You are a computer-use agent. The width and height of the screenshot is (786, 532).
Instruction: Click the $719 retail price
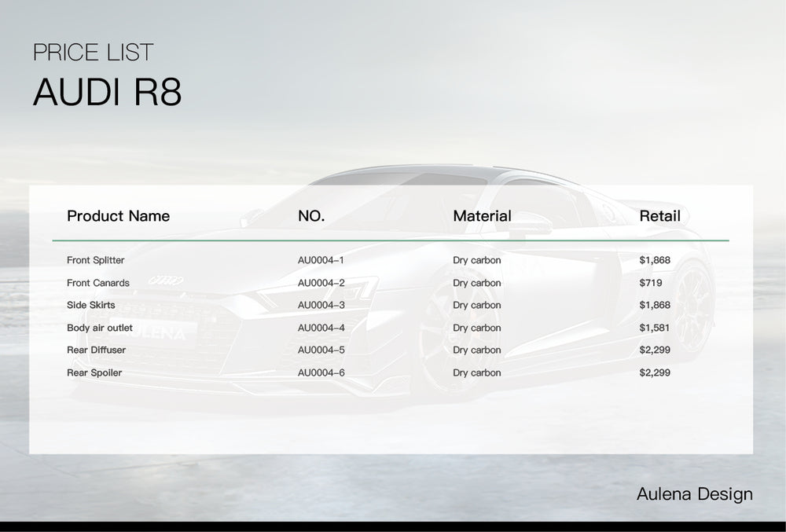pyautogui.click(x=651, y=283)
